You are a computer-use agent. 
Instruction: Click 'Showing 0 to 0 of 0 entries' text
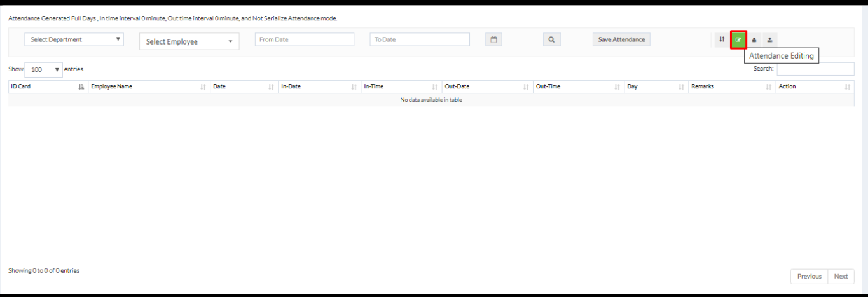(44, 270)
